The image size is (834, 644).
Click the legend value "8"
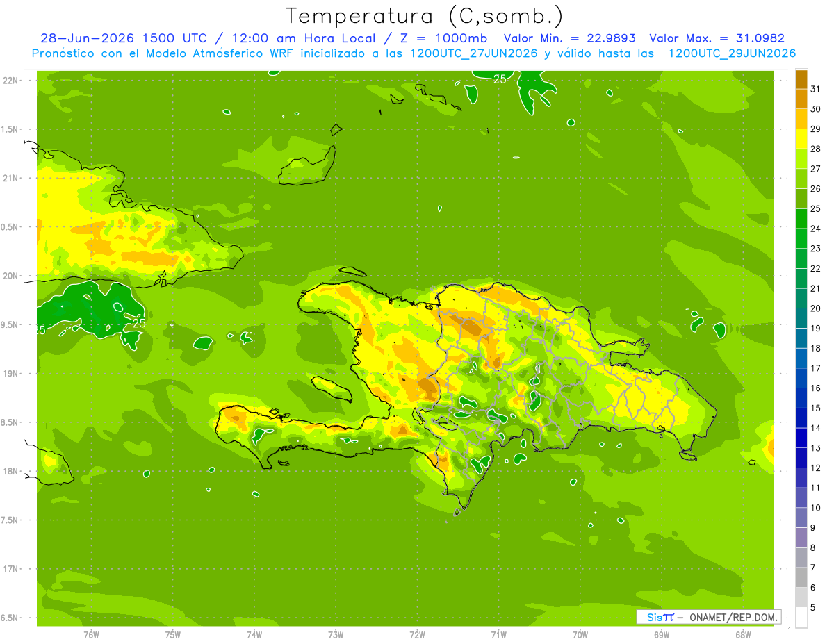coord(813,548)
